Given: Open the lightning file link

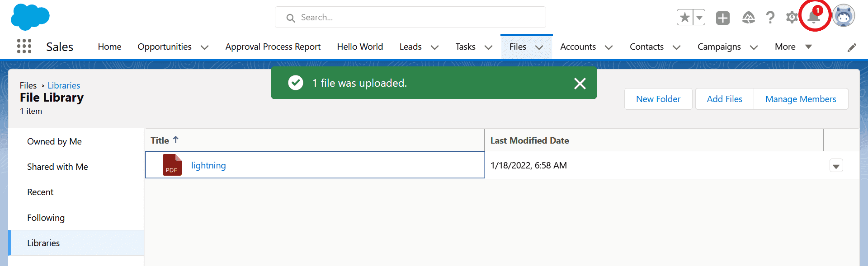Looking at the screenshot, I should click(x=208, y=165).
